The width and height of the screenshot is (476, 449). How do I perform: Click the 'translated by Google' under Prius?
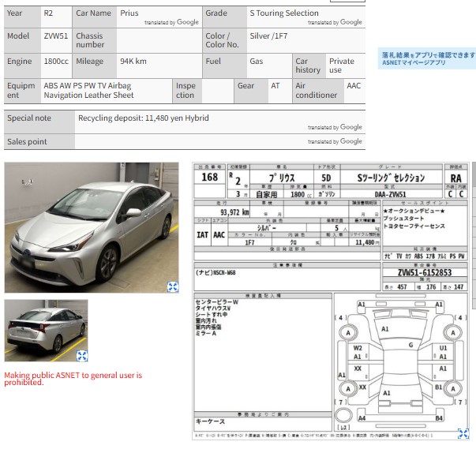[171, 22]
